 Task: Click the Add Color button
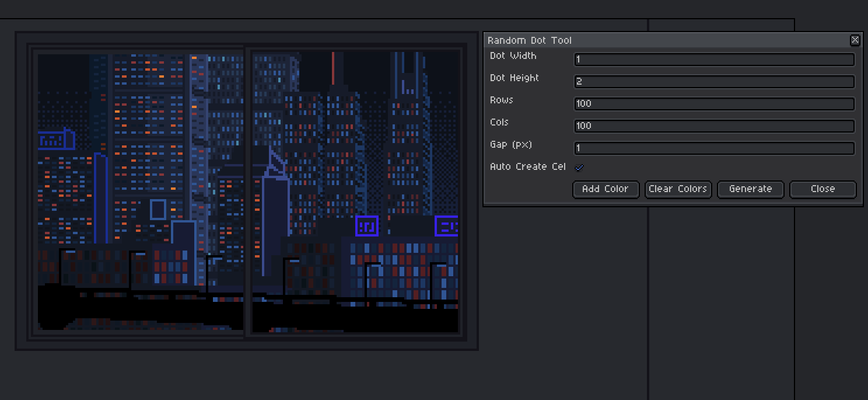605,189
